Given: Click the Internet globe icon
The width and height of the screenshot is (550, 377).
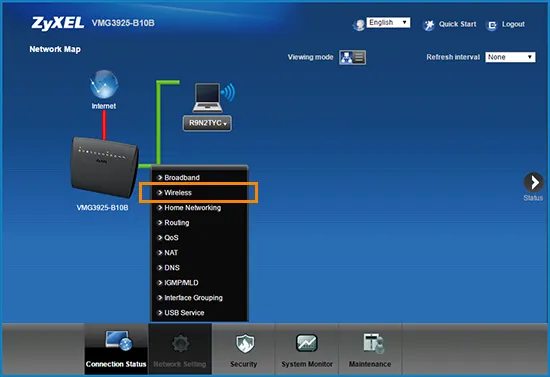Looking at the screenshot, I should point(103,84).
